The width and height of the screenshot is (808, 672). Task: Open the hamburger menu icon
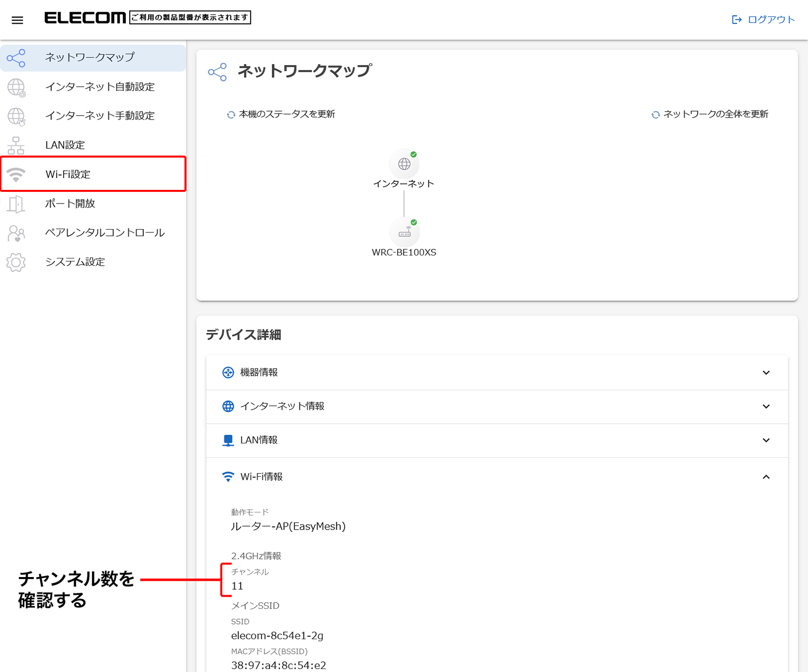(x=17, y=20)
